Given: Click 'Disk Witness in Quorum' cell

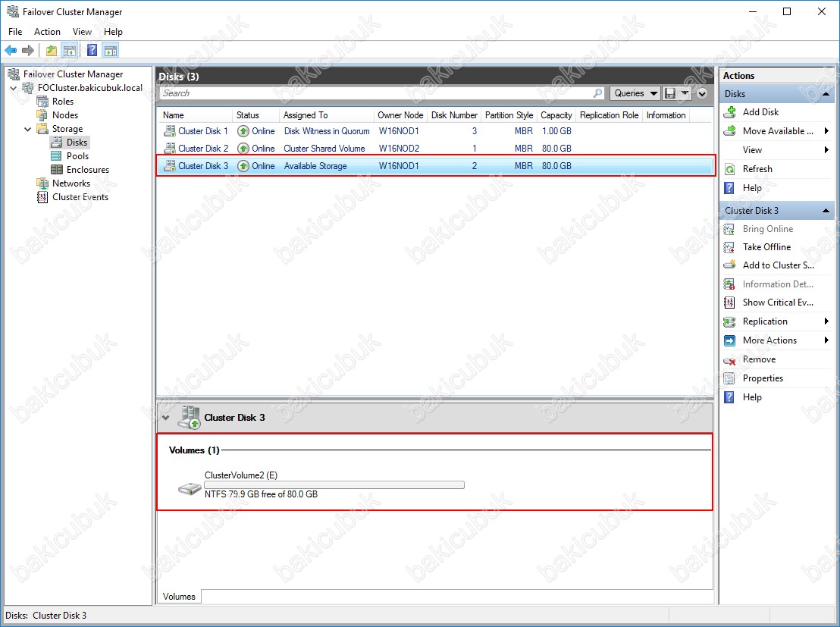Looking at the screenshot, I should coord(327,130).
